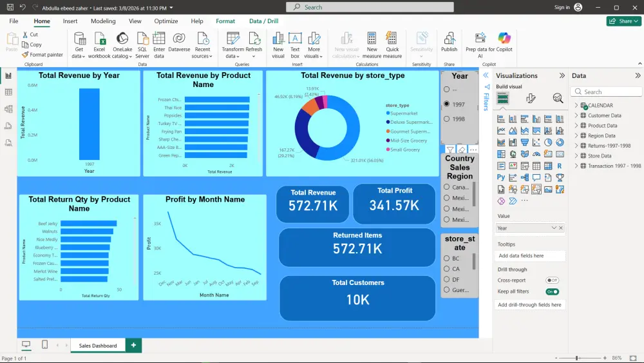
Task: Add a new report page
Action: (133, 346)
